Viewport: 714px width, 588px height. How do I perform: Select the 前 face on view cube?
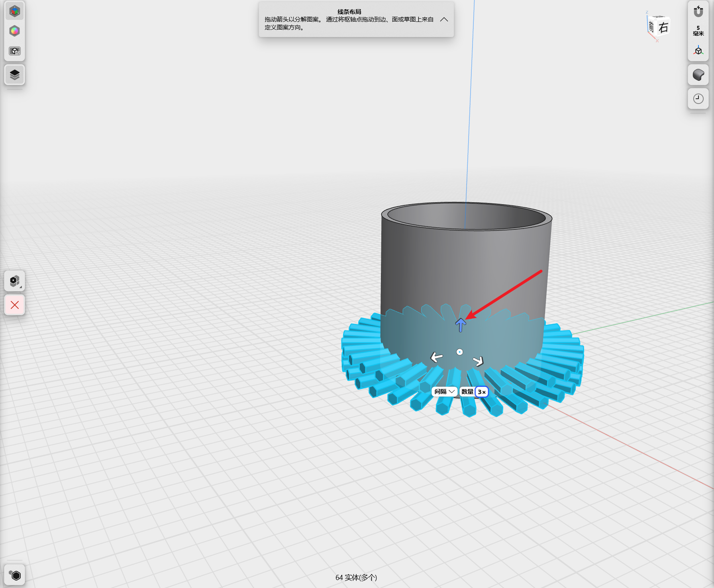click(651, 27)
